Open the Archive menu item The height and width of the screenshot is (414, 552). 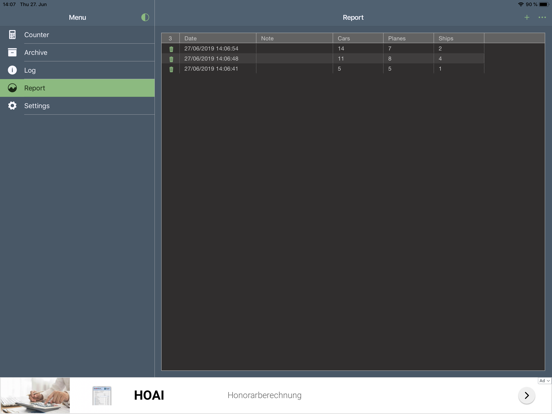pos(77,52)
